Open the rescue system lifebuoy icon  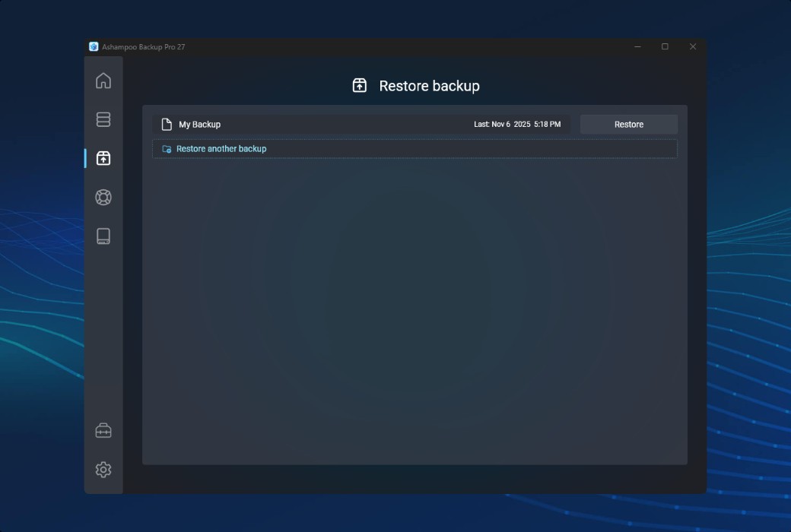click(103, 197)
